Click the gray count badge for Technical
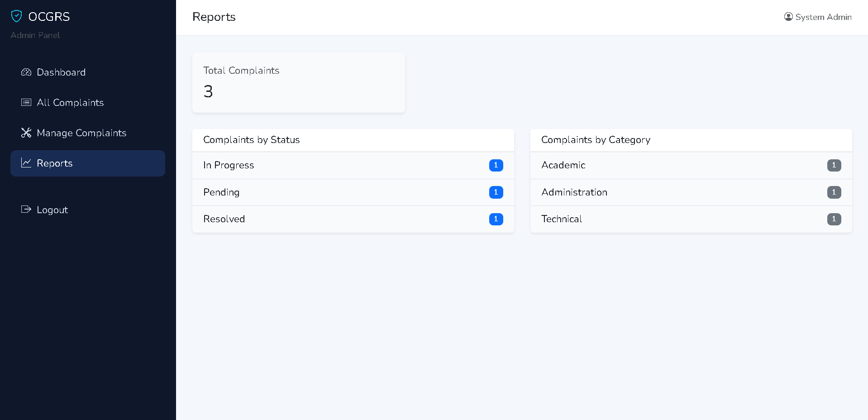Screen dimensions: 868x420 point(834,219)
